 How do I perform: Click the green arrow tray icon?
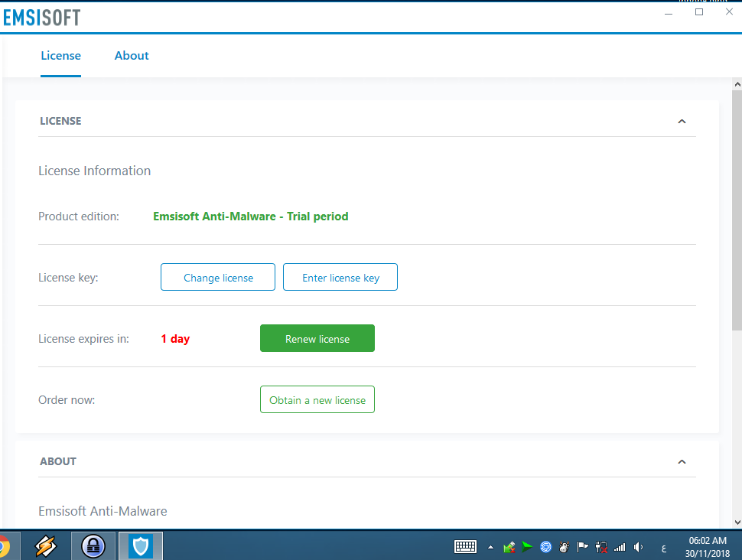527,547
